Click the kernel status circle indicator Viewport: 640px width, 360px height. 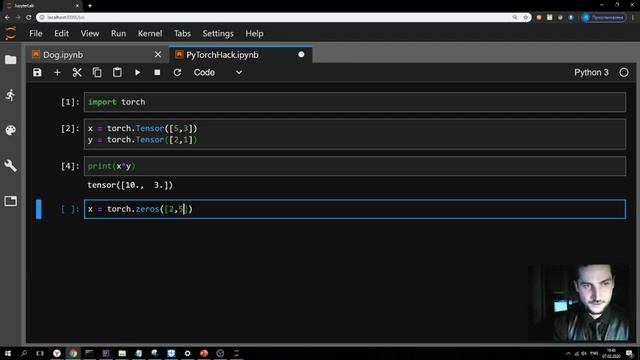[624, 73]
